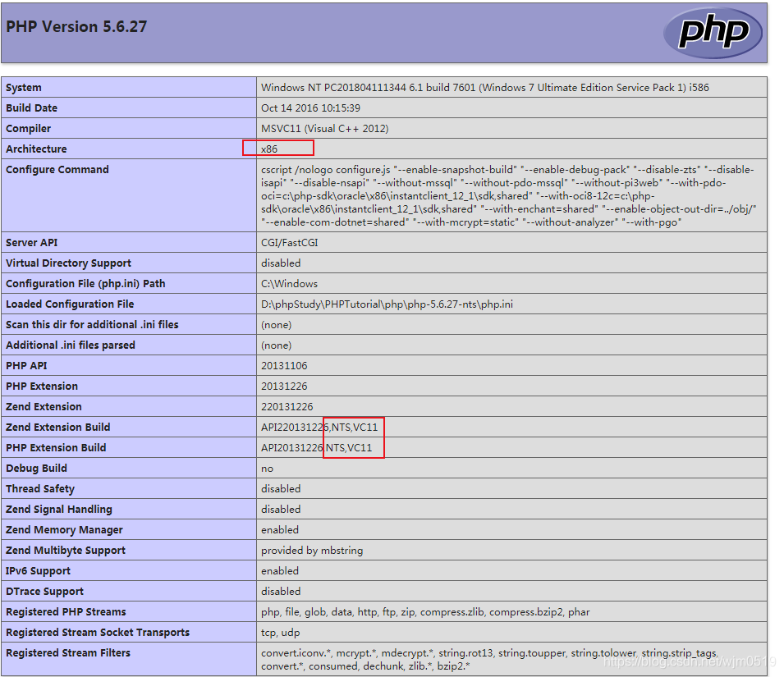The width and height of the screenshot is (784, 677).
Task: Click the 'PHP API' label
Action: click(x=26, y=365)
